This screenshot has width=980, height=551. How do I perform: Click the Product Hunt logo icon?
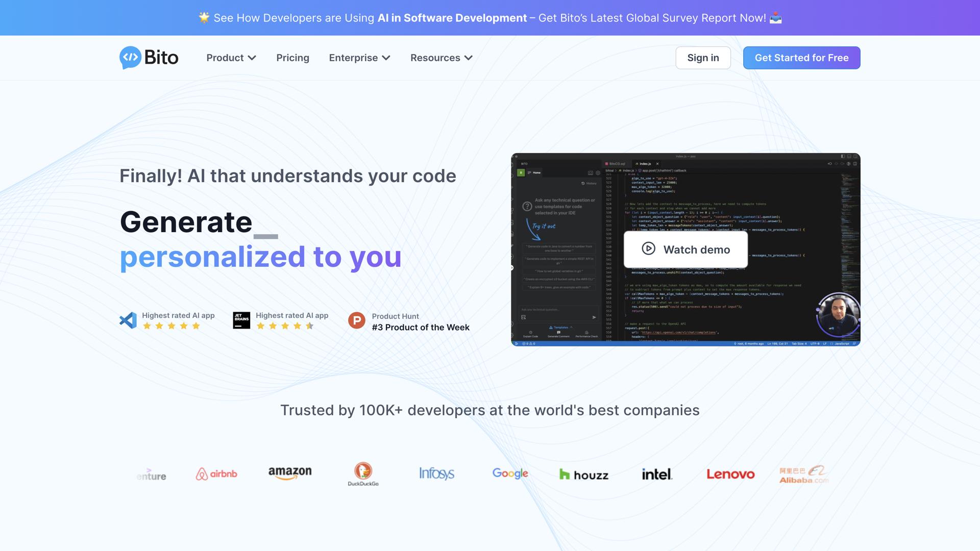click(357, 321)
